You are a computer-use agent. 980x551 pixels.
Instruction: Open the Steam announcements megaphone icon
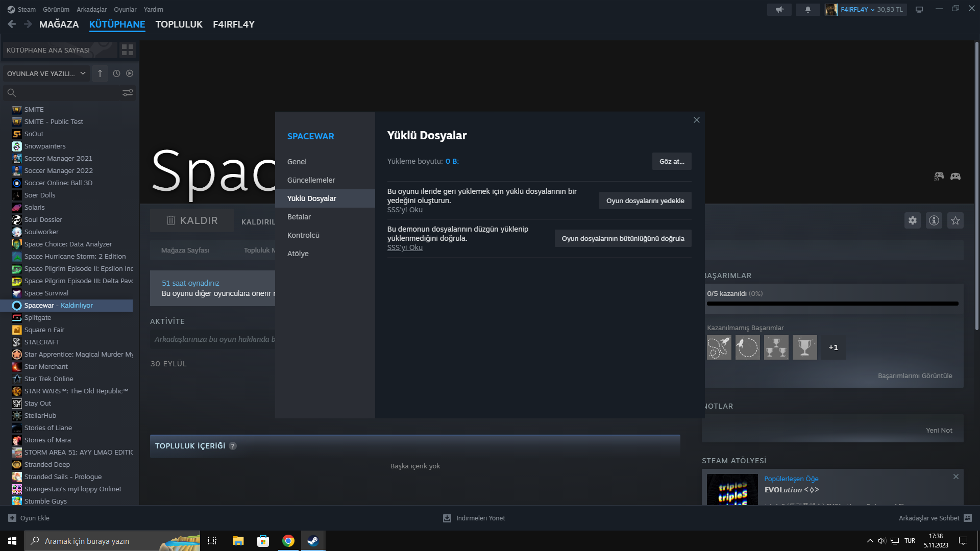(x=779, y=10)
